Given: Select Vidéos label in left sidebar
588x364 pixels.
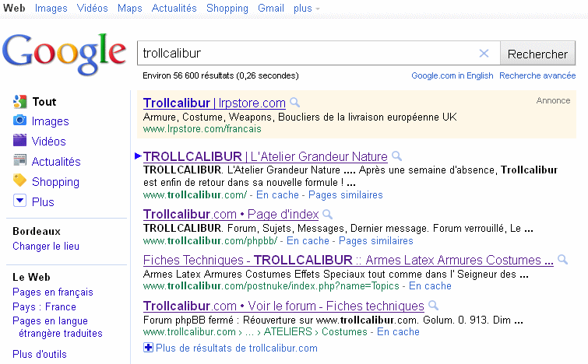Looking at the screenshot, I should click(49, 142).
